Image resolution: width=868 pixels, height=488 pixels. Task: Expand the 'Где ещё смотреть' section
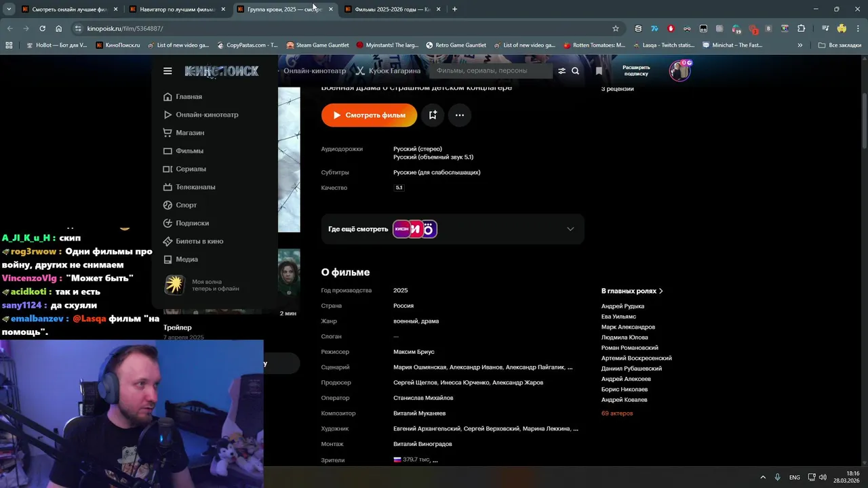pyautogui.click(x=452, y=229)
